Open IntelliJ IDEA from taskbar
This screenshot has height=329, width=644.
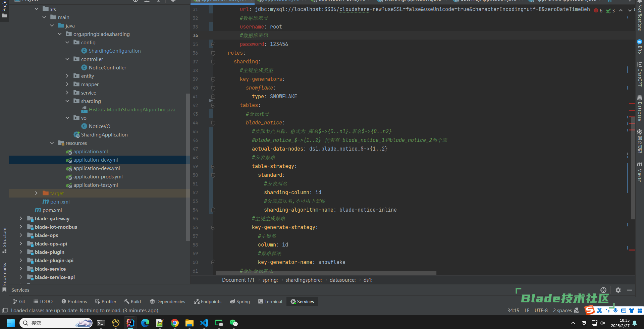point(130,323)
